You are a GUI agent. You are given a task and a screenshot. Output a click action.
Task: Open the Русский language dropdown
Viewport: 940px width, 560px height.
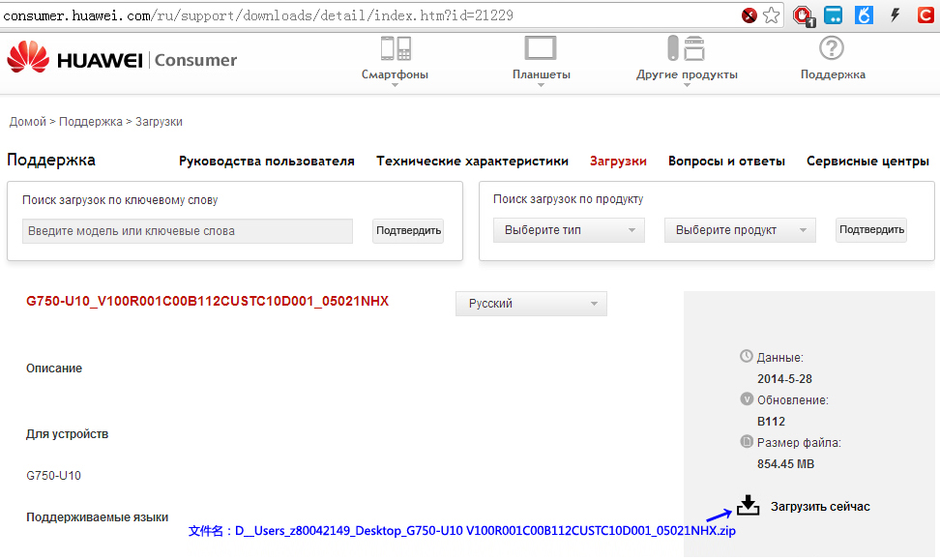tap(531, 304)
